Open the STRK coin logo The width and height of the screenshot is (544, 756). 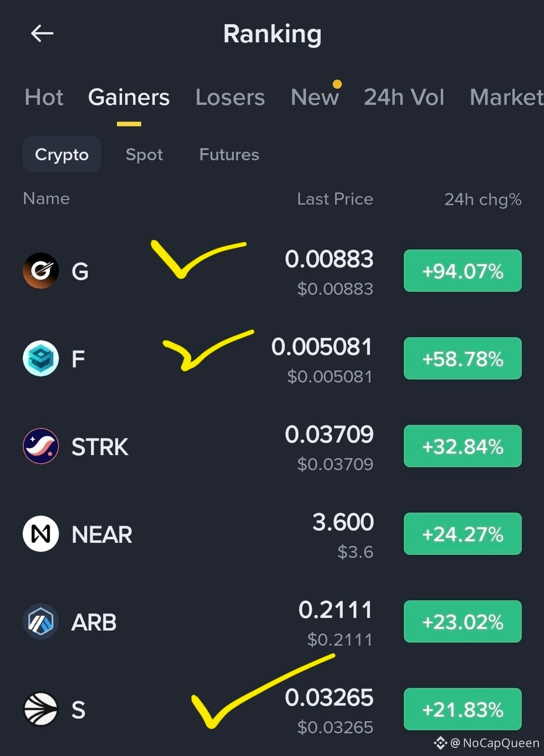[x=41, y=446]
